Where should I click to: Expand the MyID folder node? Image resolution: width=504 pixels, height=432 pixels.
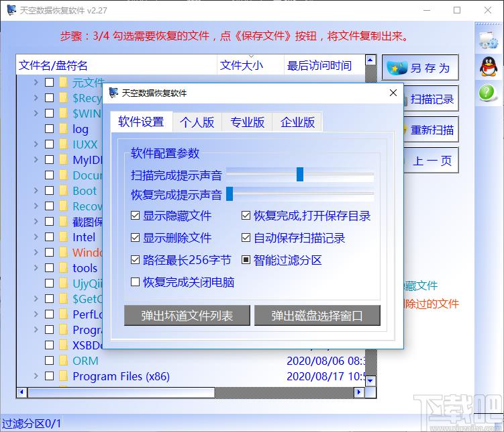36,159
